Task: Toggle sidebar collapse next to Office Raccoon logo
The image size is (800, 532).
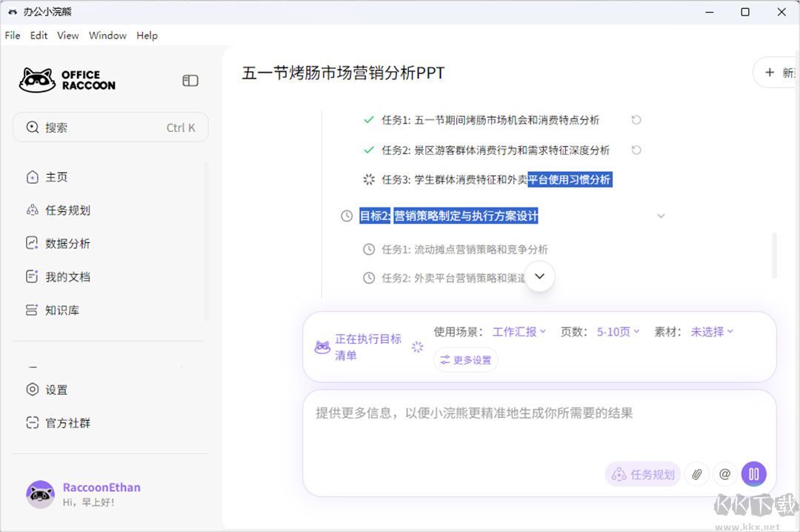Action: pos(190,80)
